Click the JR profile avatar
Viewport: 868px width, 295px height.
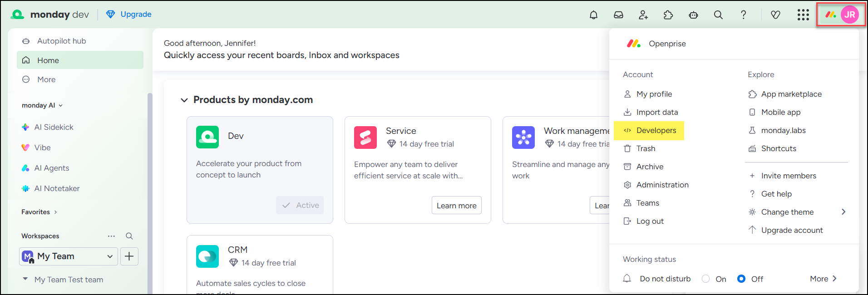coord(850,15)
